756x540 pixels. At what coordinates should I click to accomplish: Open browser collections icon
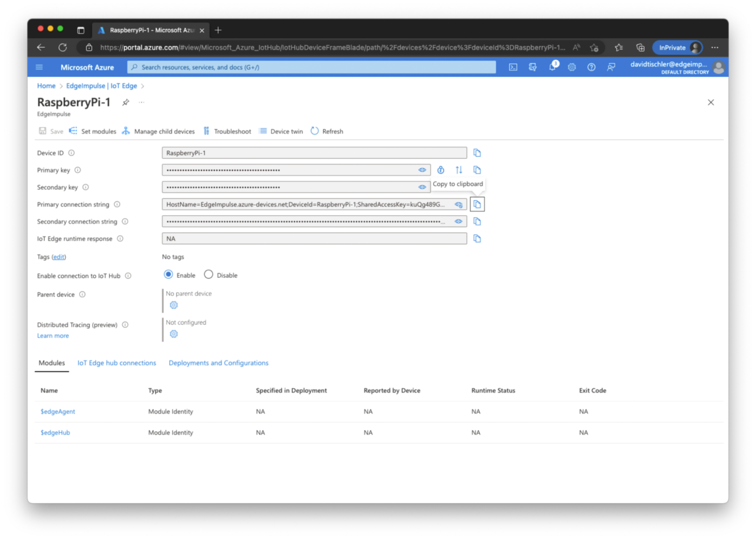coord(640,48)
